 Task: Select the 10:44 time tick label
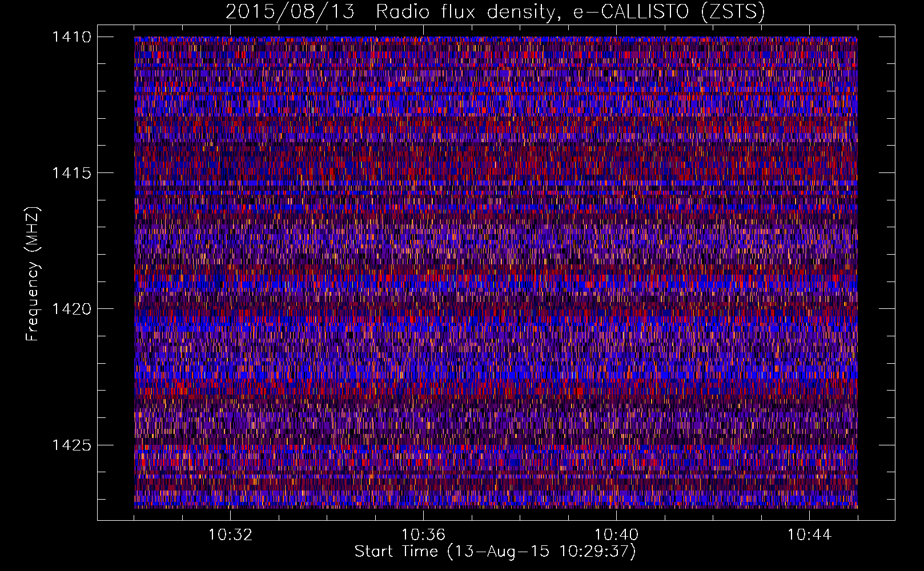click(x=809, y=535)
